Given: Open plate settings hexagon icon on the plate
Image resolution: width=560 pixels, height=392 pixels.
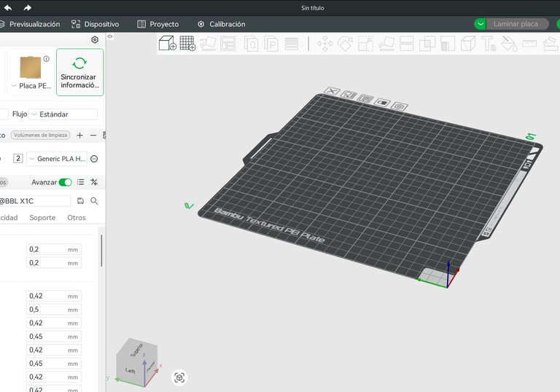Looking at the screenshot, I should tap(400, 106).
